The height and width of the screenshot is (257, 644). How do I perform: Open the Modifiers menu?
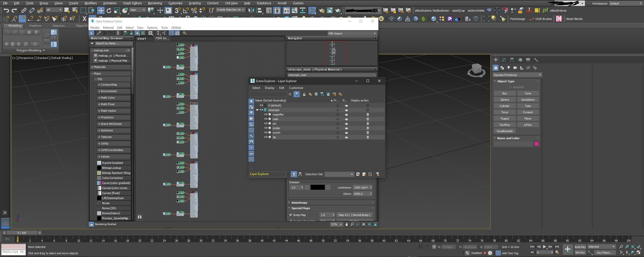pos(90,3)
